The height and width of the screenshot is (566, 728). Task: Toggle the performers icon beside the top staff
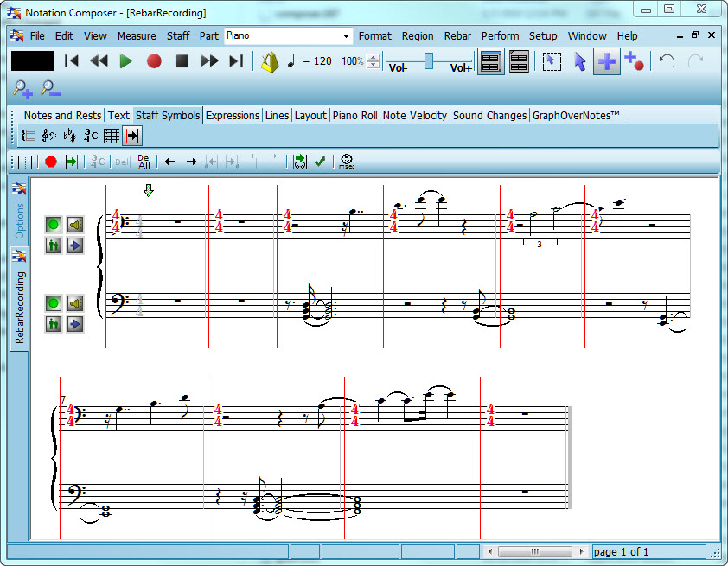(x=53, y=246)
